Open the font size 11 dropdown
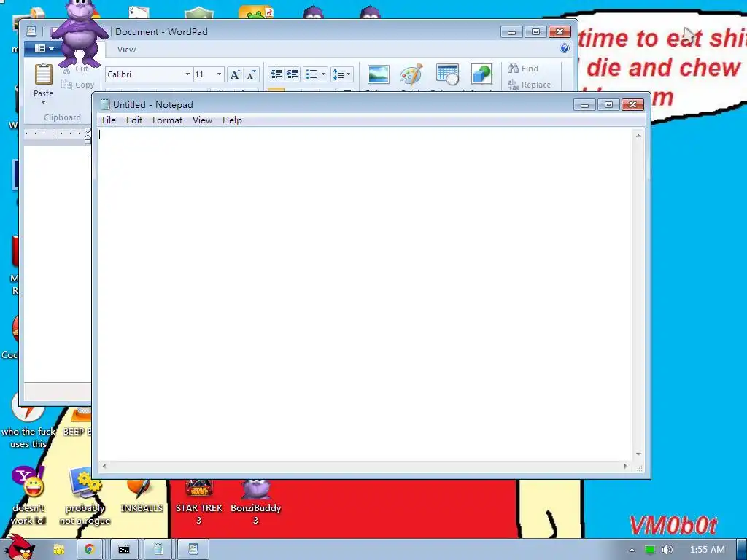This screenshot has width=747, height=560. 219,74
